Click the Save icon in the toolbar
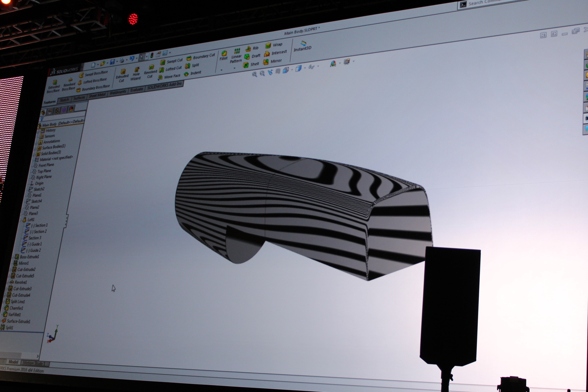Image resolution: width=588 pixels, height=392 pixels. tap(112, 62)
